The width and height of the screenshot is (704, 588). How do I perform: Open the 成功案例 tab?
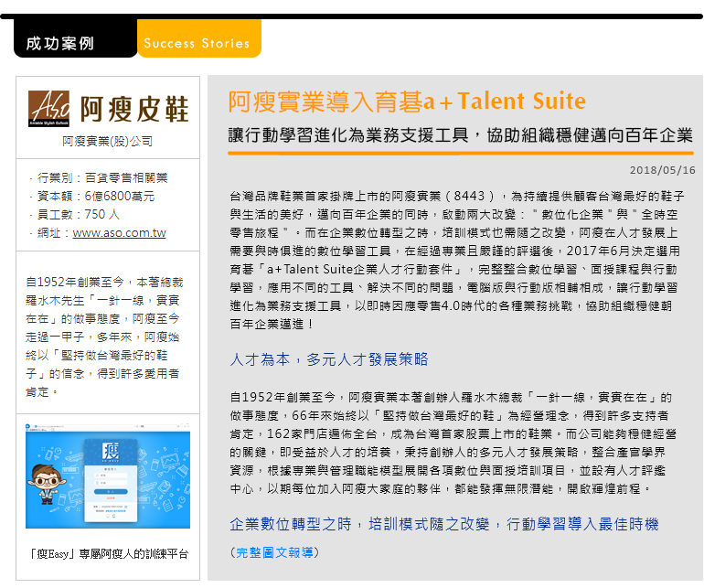click(x=60, y=43)
